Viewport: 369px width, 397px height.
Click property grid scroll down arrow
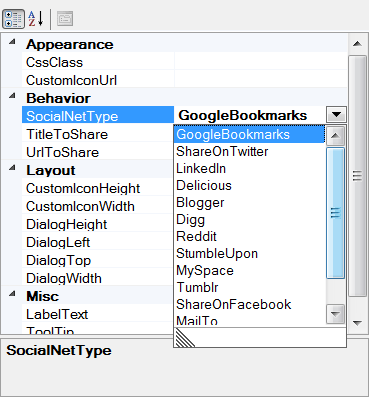pyautogui.click(x=357, y=323)
